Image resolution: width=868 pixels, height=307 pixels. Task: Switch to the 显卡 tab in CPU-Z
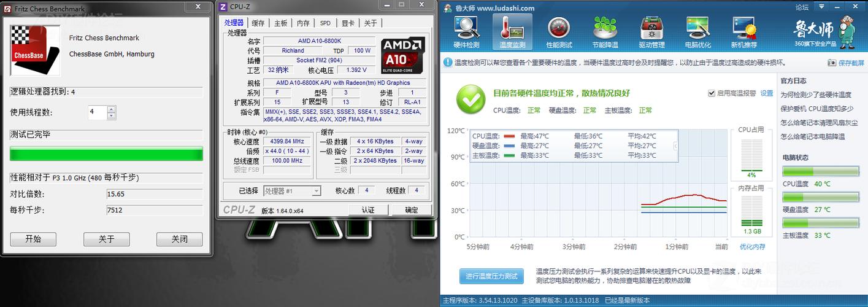(x=348, y=23)
